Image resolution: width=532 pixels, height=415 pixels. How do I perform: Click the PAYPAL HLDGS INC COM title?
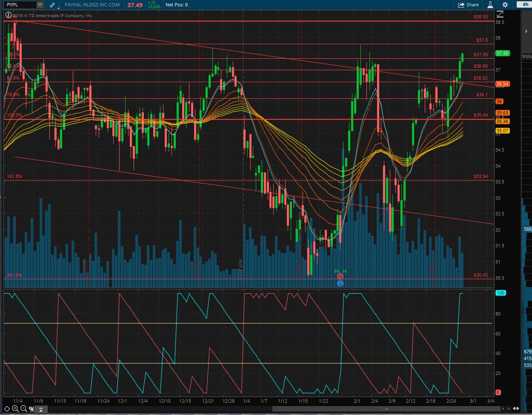pyautogui.click(x=92, y=5)
